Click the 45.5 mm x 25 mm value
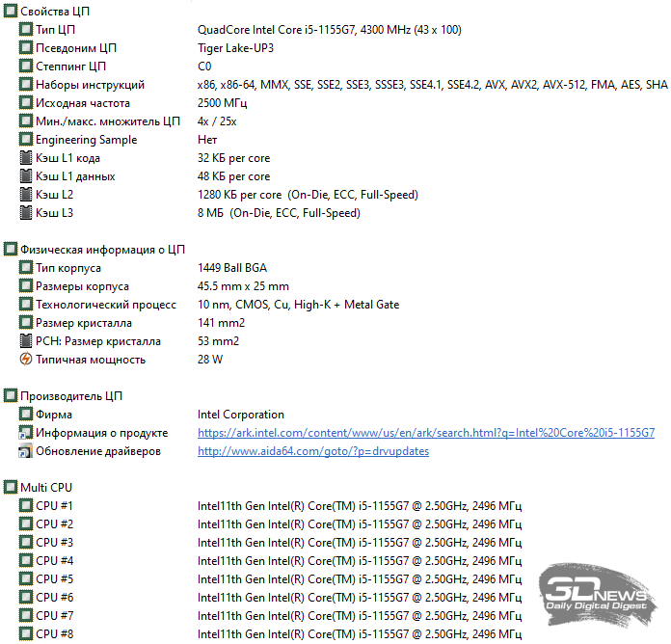Image resolution: width=671 pixels, height=644 pixels. coord(243,286)
